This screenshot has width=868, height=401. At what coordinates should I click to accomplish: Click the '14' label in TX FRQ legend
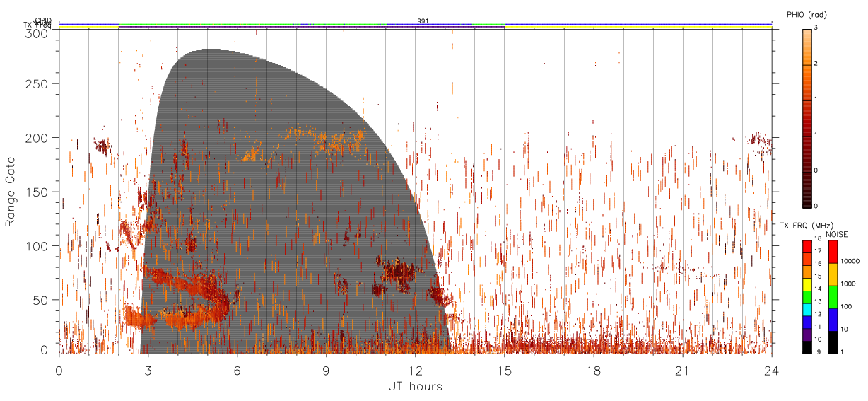pos(819,289)
